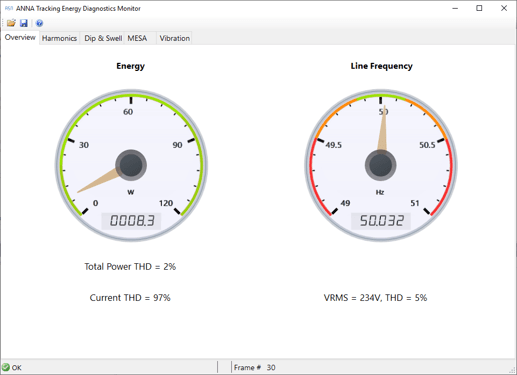This screenshot has width=517, height=375.
Task: Click the 90 label on Energy gauge
Action: pyautogui.click(x=177, y=145)
